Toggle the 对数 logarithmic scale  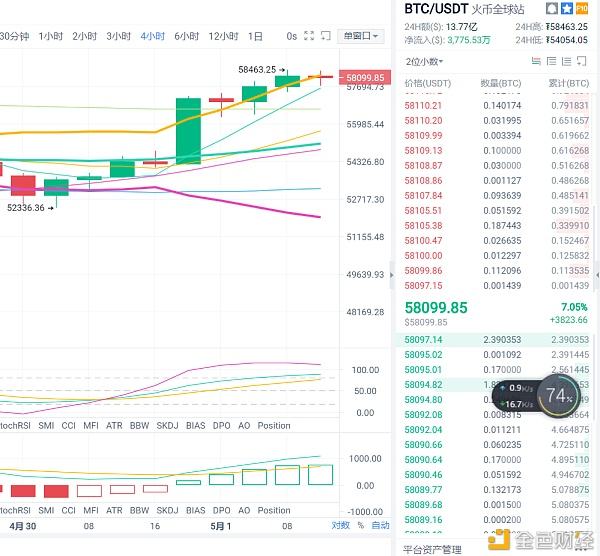click(x=341, y=525)
